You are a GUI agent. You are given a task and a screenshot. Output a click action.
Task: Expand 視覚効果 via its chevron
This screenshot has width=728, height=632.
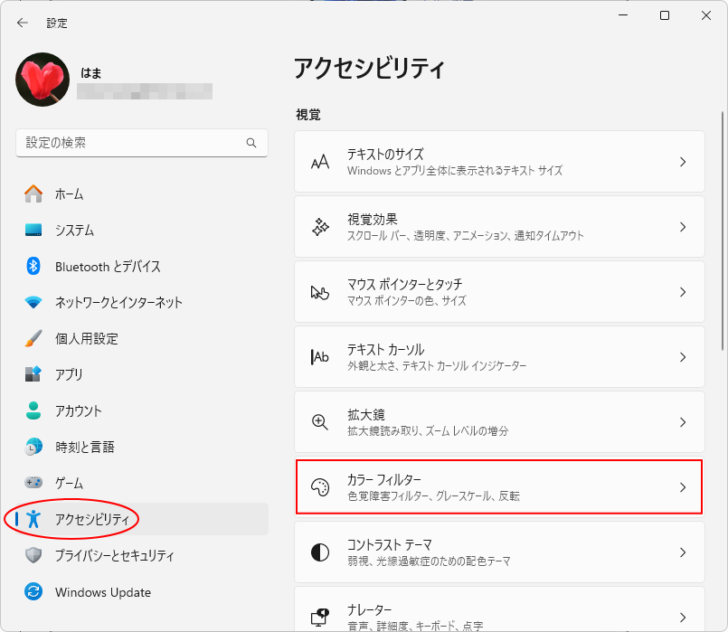pos(682,227)
